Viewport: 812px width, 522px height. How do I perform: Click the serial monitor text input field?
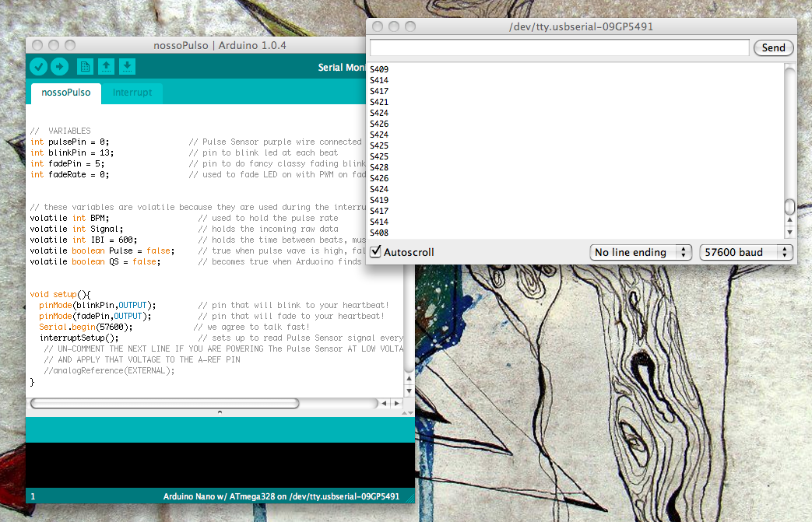click(x=559, y=47)
